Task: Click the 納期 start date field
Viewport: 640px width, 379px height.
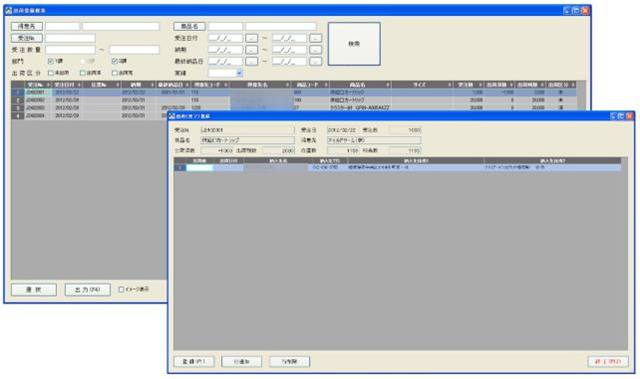Action: point(225,50)
